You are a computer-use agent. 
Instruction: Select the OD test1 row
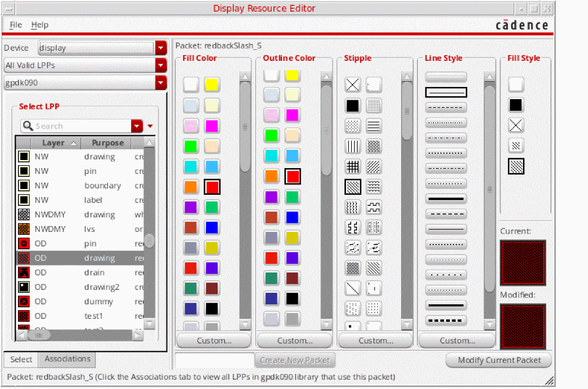(80, 316)
